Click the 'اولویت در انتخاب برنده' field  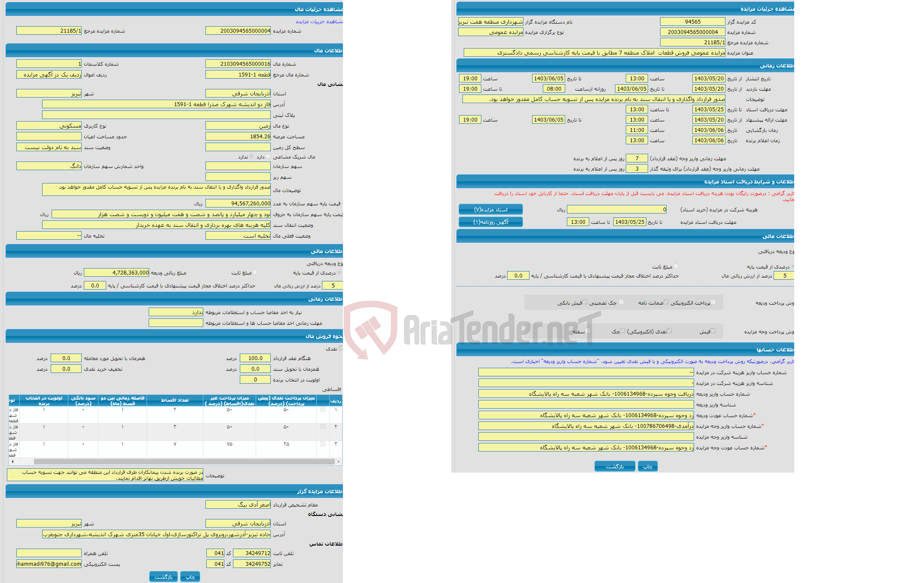(x=255, y=380)
